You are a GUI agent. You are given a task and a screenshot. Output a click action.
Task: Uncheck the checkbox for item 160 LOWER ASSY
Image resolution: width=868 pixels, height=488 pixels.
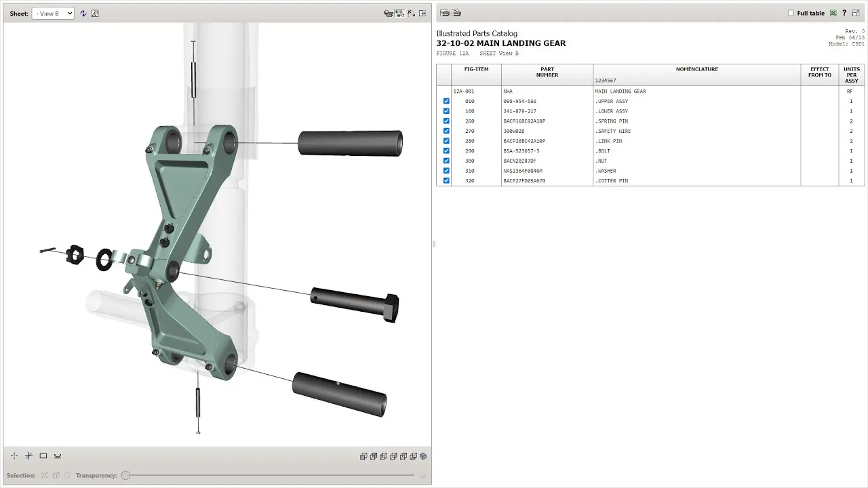pyautogui.click(x=446, y=111)
